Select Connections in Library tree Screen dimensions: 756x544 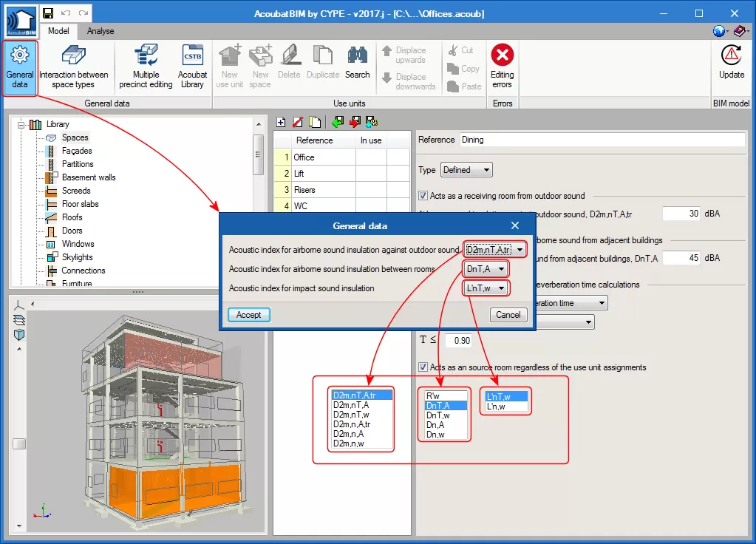[x=83, y=271]
